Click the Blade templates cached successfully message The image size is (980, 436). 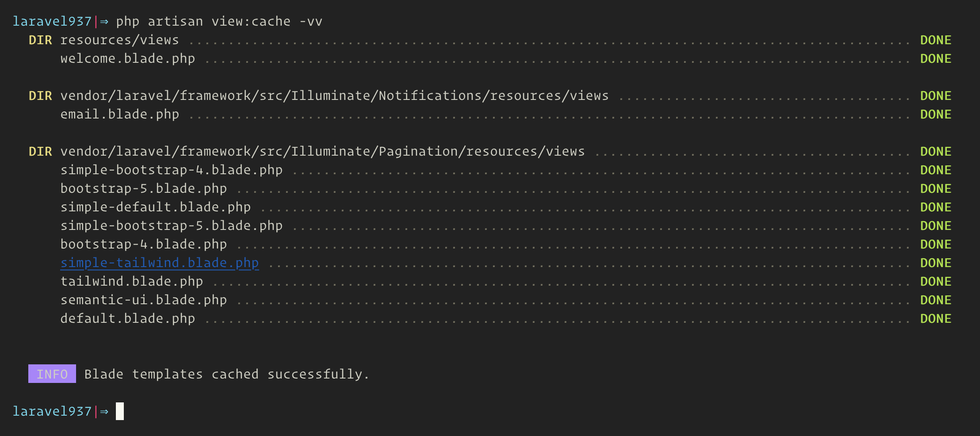click(227, 375)
